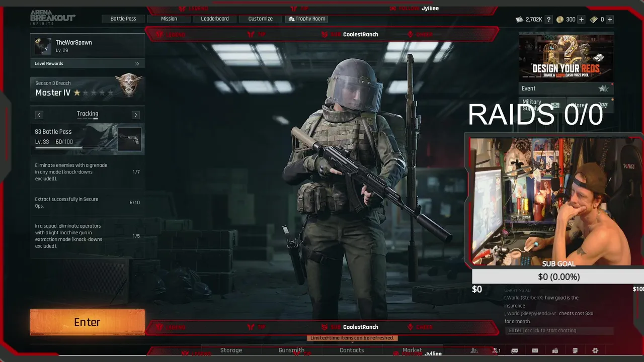The width and height of the screenshot is (644, 362).
Task: Click the Store cart icon
Action: (x=603, y=105)
